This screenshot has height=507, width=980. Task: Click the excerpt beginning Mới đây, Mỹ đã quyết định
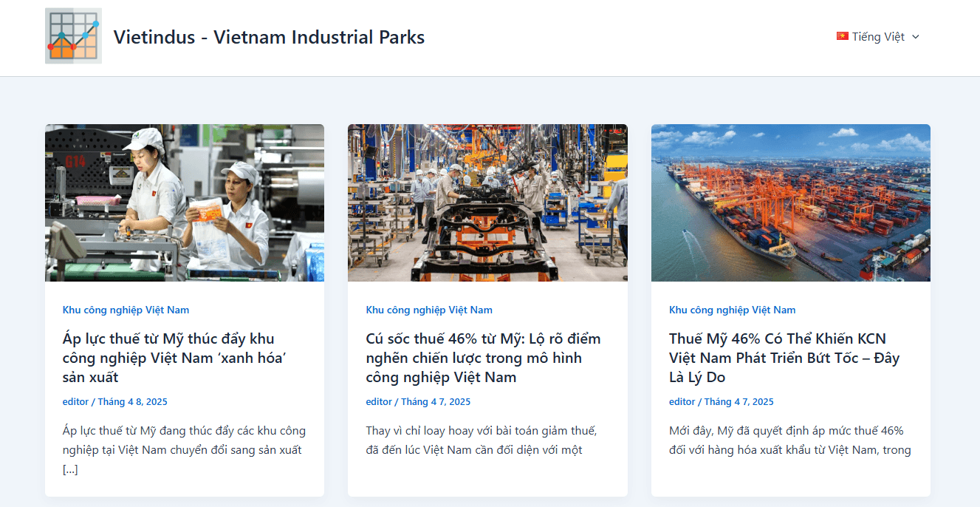point(790,440)
